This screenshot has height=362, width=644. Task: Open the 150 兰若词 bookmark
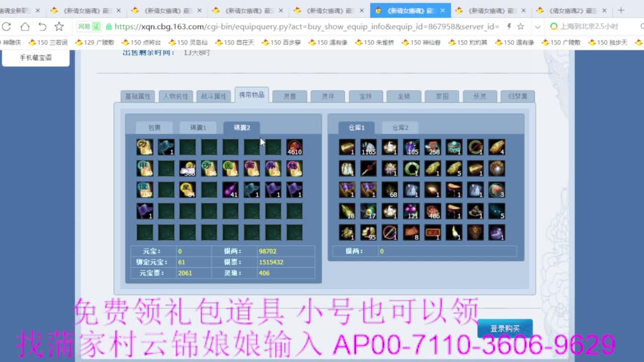[x=48, y=43]
